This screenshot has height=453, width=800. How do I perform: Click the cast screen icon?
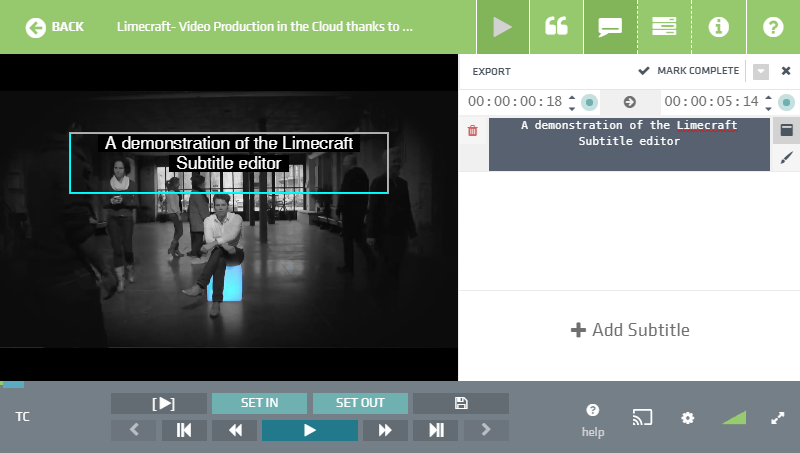[x=642, y=417]
